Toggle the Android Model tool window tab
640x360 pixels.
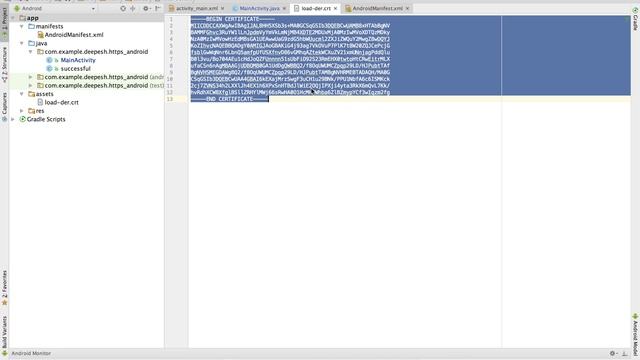click(x=636, y=334)
